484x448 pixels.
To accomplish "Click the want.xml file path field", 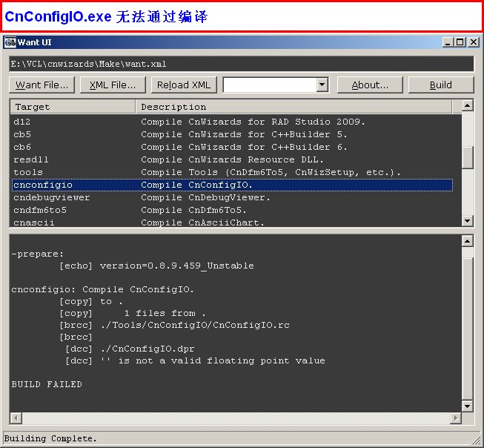I will click(241, 65).
